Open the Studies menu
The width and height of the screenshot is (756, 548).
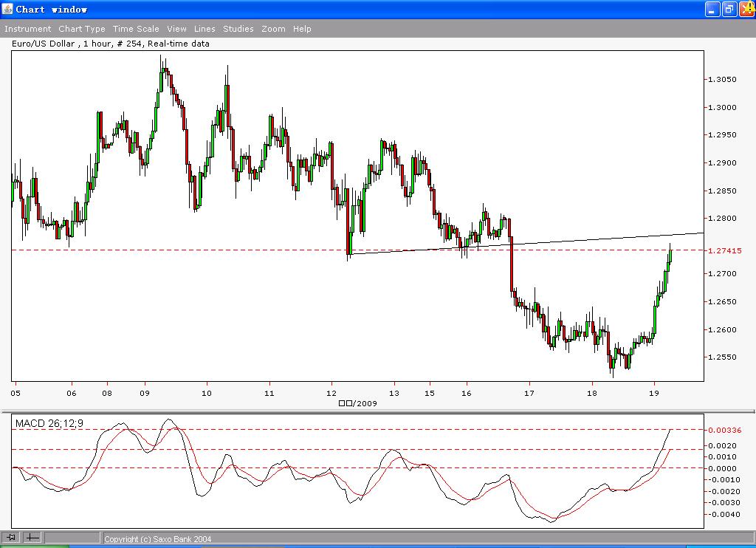point(238,29)
